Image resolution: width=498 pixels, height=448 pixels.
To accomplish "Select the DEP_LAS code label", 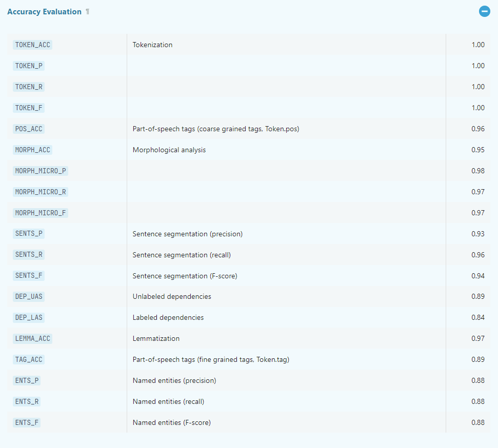I will point(29,317).
